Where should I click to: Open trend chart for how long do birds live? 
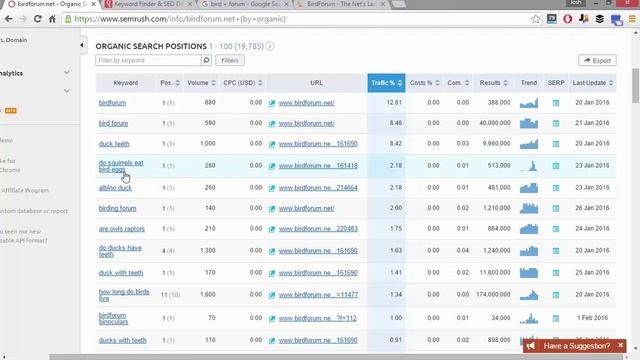(x=529, y=295)
